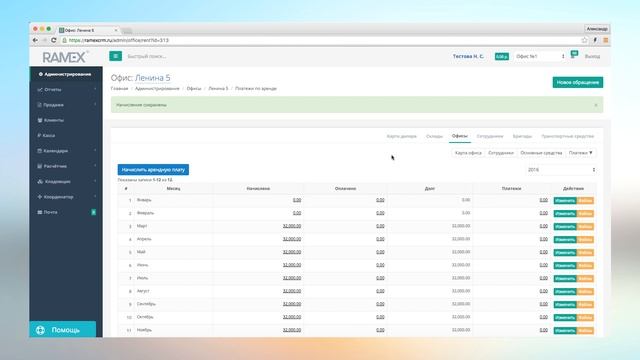The height and width of the screenshot is (360, 640).
Task: Click the Сотрудники office sub-tab
Action: pyautogui.click(x=501, y=153)
